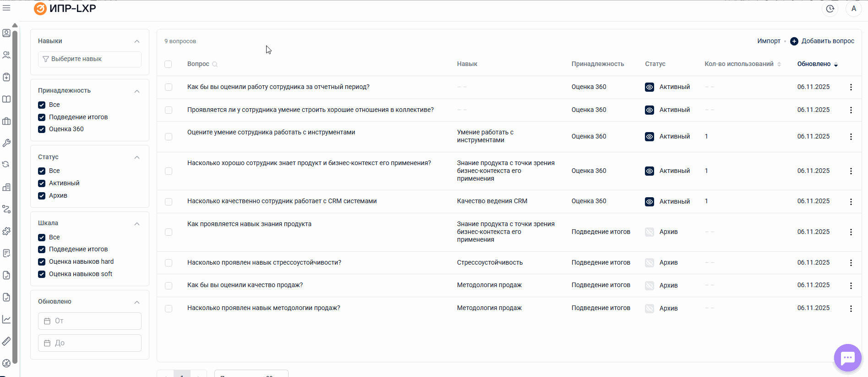The image size is (868, 377).
Task: Click the От date input field
Action: (90, 321)
